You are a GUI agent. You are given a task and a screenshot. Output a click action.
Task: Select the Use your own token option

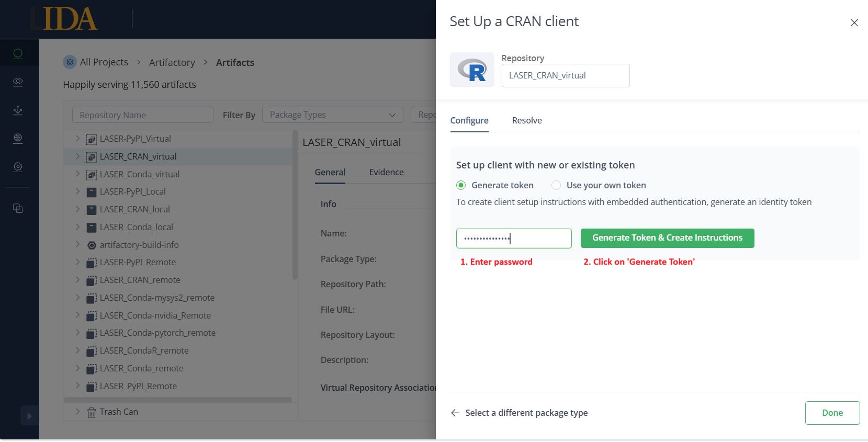(x=556, y=185)
